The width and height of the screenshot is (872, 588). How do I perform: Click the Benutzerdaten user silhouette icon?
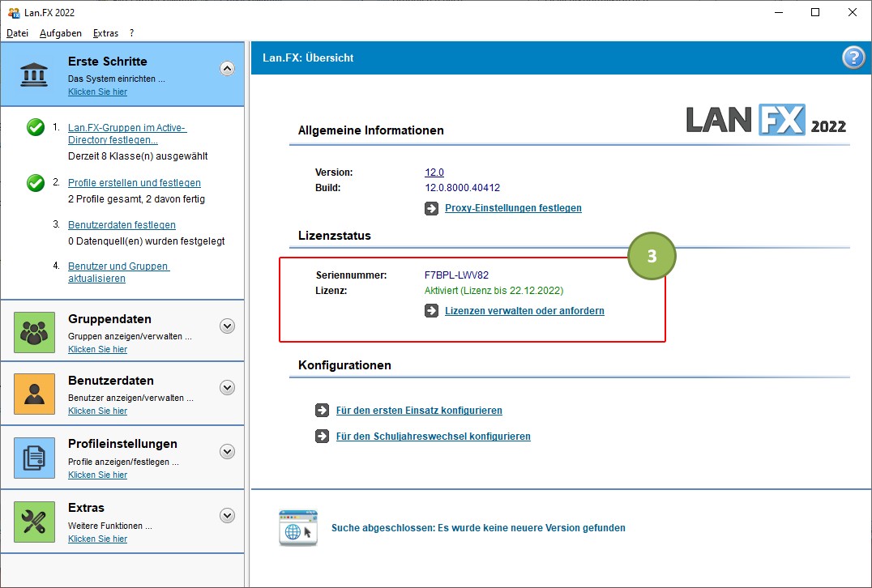[x=35, y=394]
